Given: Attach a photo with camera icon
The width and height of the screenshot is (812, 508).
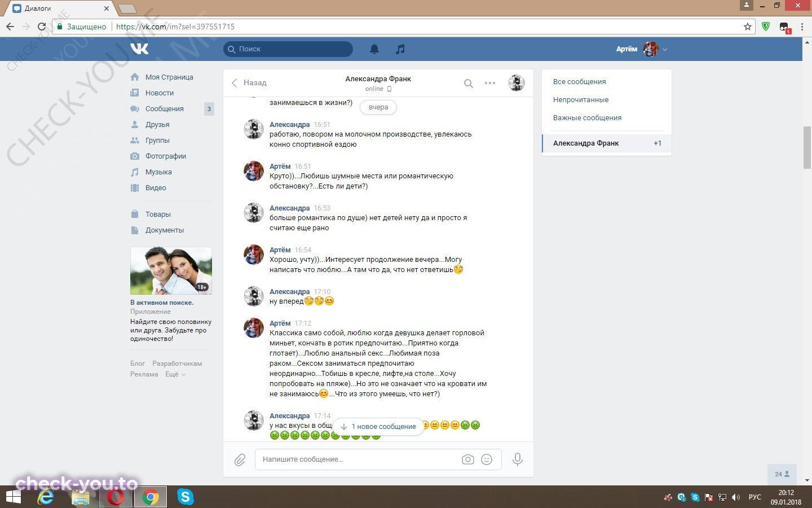Looking at the screenshot, I should [x=468, y=459].
